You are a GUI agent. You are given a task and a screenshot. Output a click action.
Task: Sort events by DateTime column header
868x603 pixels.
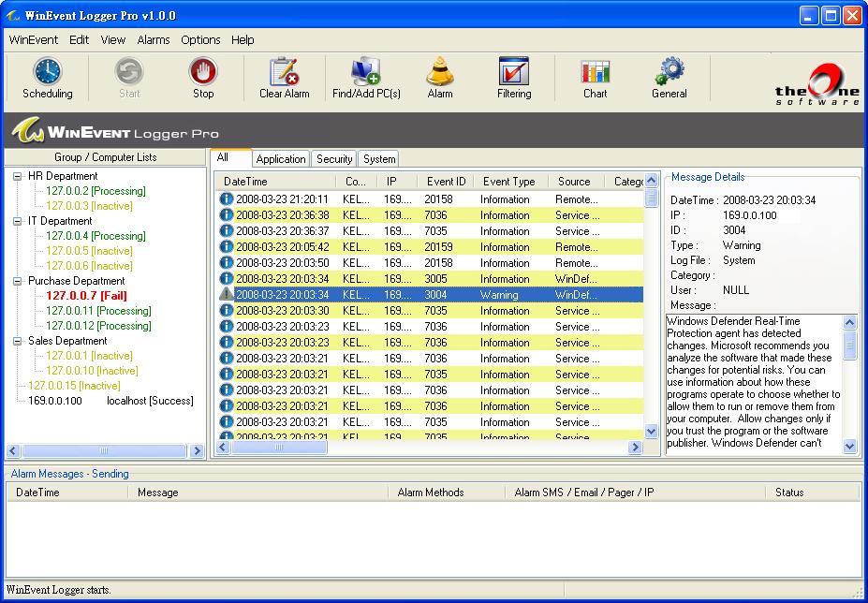click(x=275, y=181)
